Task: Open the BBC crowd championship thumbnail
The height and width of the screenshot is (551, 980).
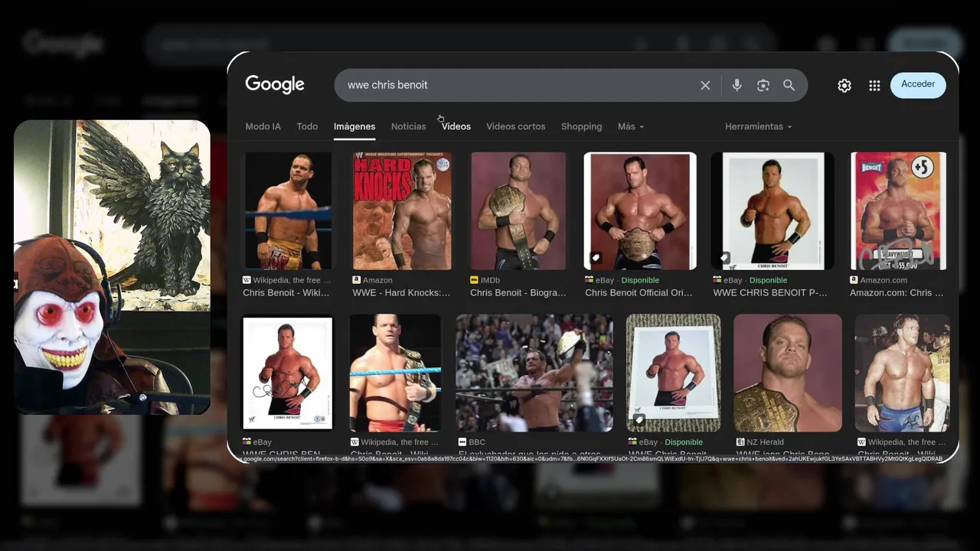Action: (534, 373)
